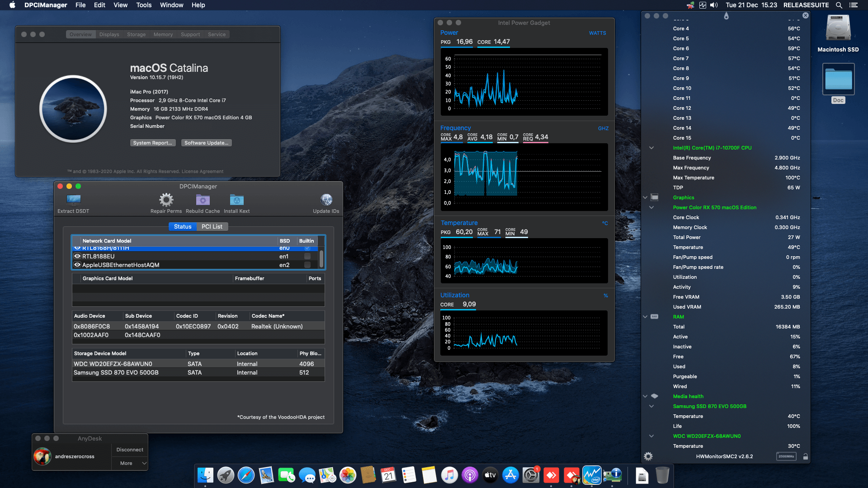Click Install Kext icon
Viewport: 868px width, 488px height.
236,200
